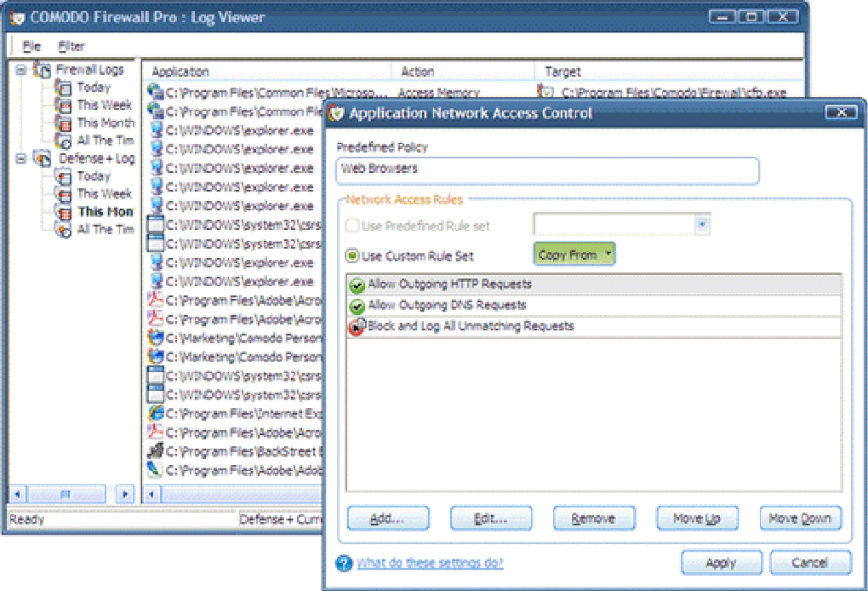Select the Use Custom Rule Set radio button
The image size is (868, 591).
352,255
